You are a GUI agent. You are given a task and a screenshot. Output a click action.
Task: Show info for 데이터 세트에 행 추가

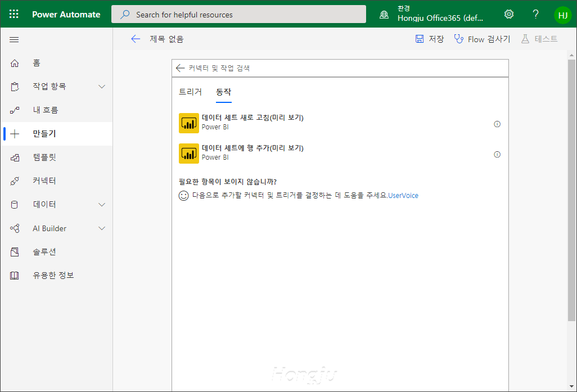(497, 155)
